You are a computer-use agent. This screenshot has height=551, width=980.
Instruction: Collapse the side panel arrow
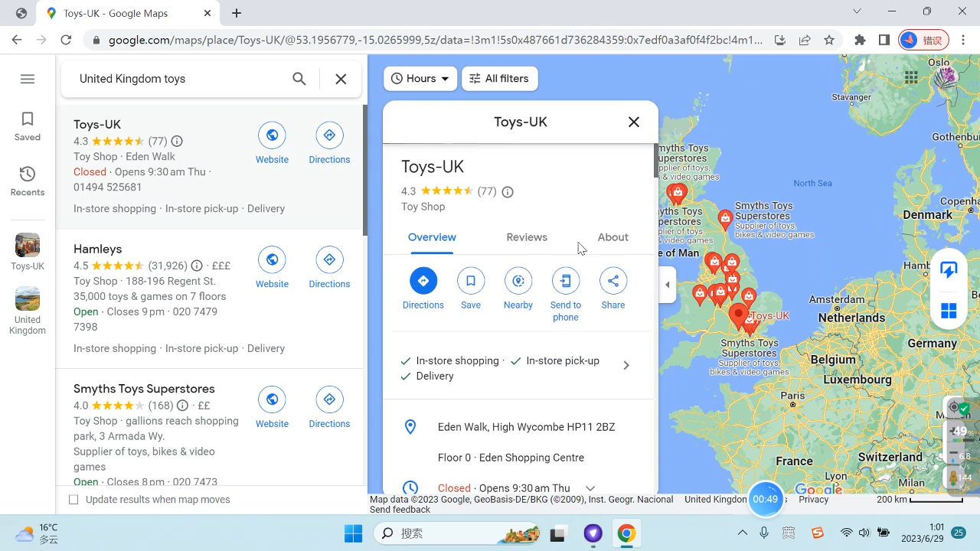point(667,285)
